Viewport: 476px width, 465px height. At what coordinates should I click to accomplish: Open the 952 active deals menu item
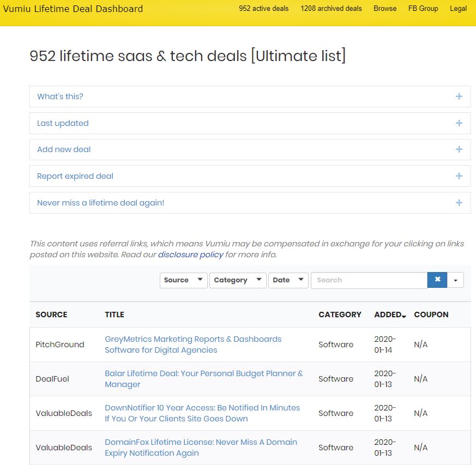[x=263, y=9]
